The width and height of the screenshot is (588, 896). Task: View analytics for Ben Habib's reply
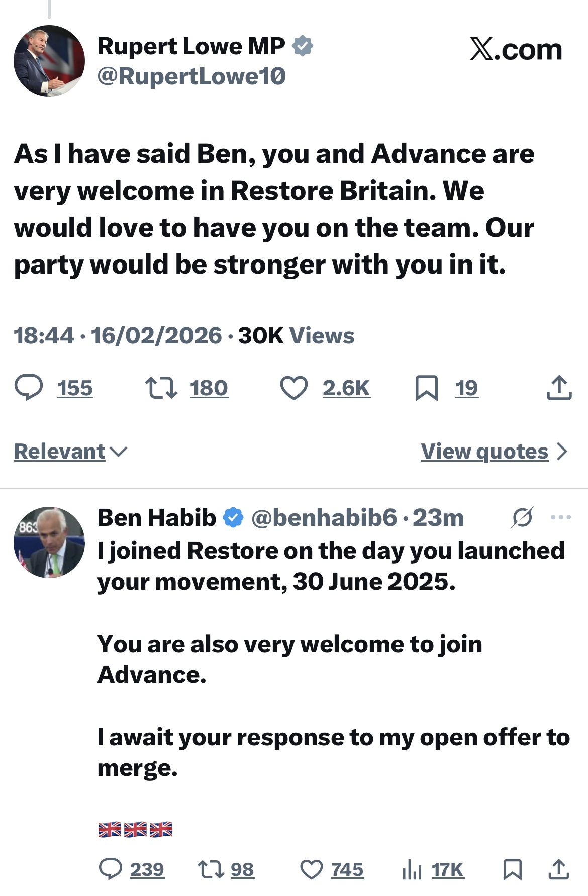(412, 869)
